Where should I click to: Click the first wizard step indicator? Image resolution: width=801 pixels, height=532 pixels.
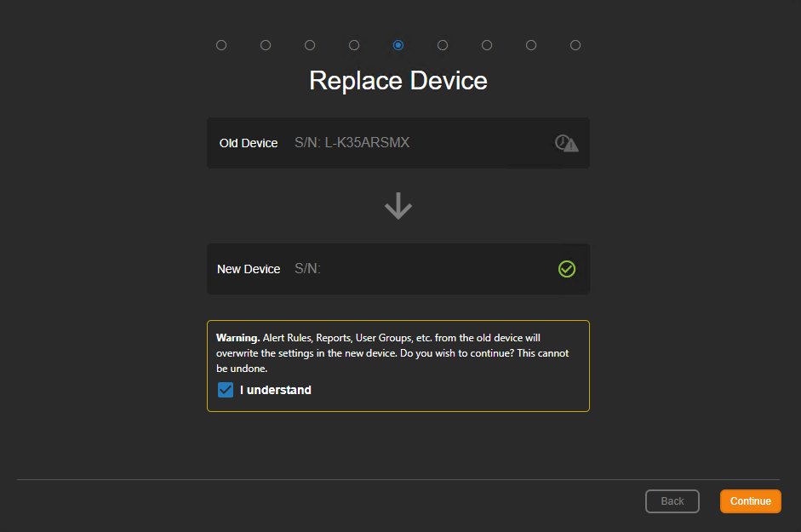coord(221,45)
